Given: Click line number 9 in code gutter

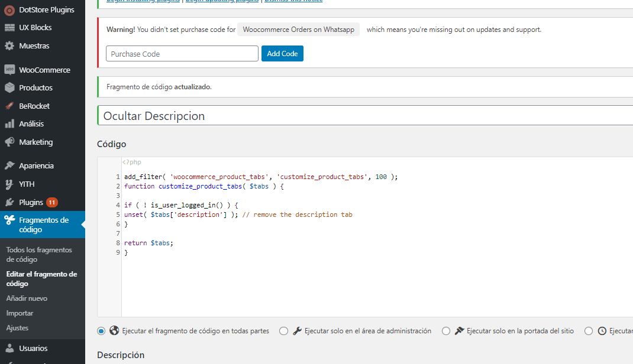Looking at the screenshot, I should tap(118, 252).
